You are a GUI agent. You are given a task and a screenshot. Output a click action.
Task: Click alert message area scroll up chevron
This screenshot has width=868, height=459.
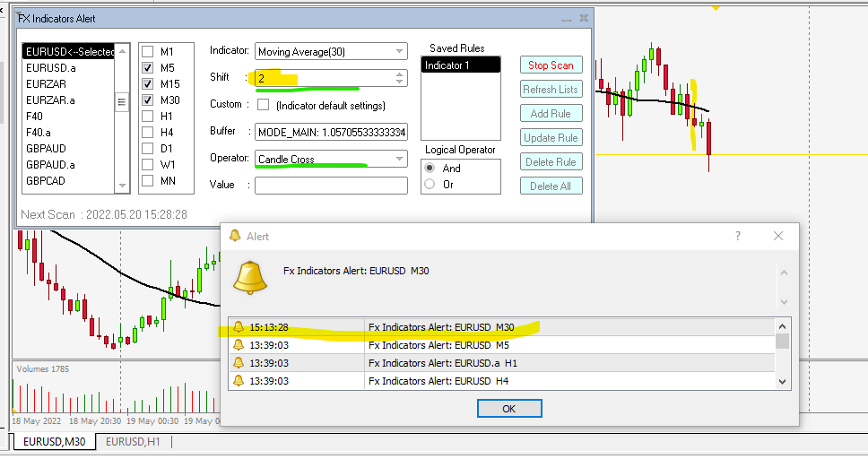coord(784,273)
